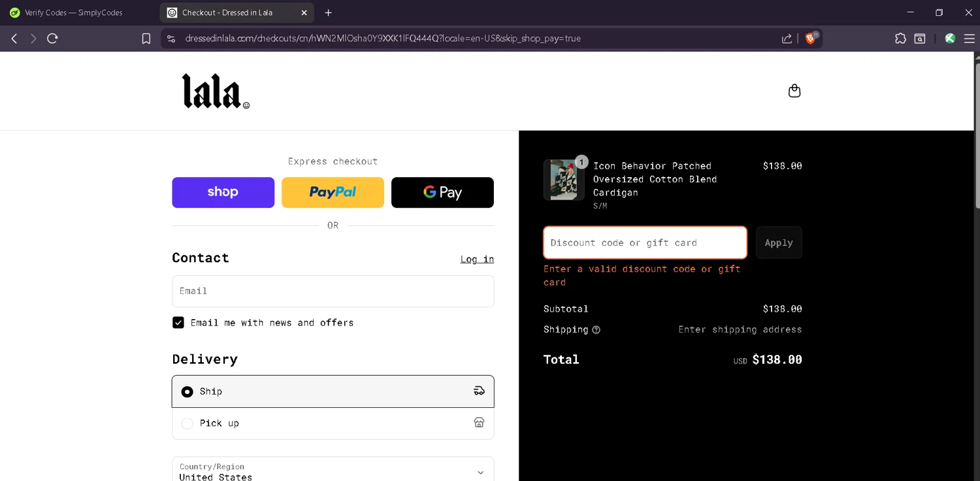Click the Icon Behavior Patched cardigan product name
Viewport: 980px width, 481px height.
pos(655,179)
